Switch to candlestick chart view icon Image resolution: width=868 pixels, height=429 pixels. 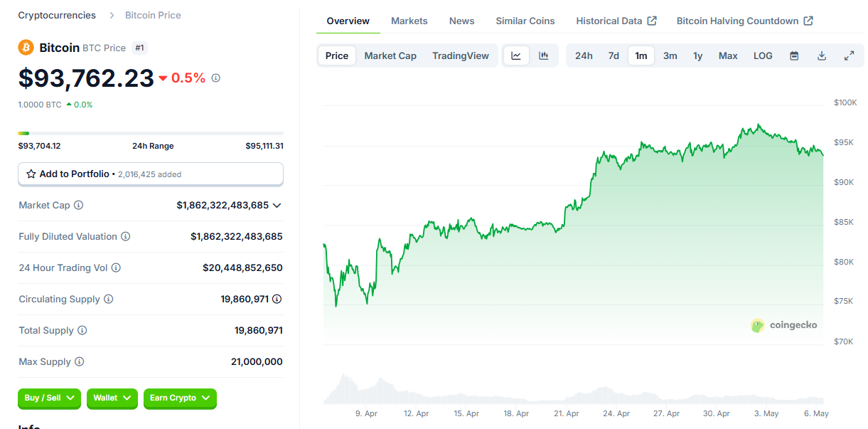coord(544,55)
